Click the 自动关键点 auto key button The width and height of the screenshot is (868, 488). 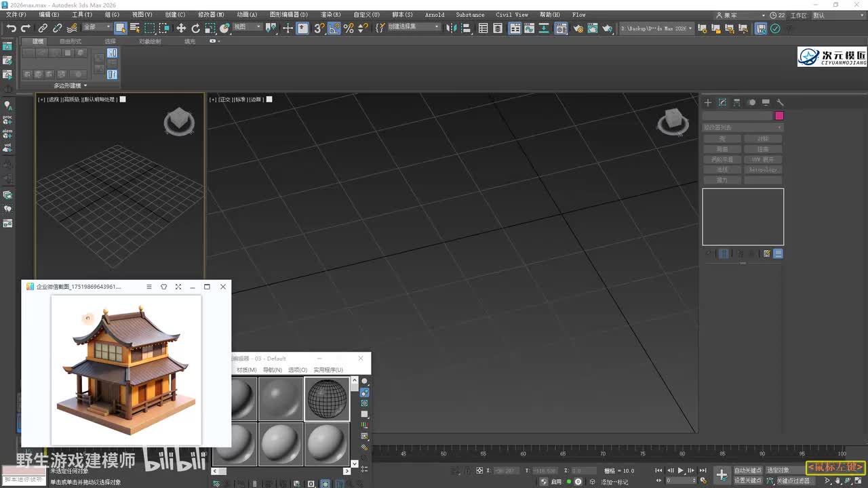[x=747, y=470]
